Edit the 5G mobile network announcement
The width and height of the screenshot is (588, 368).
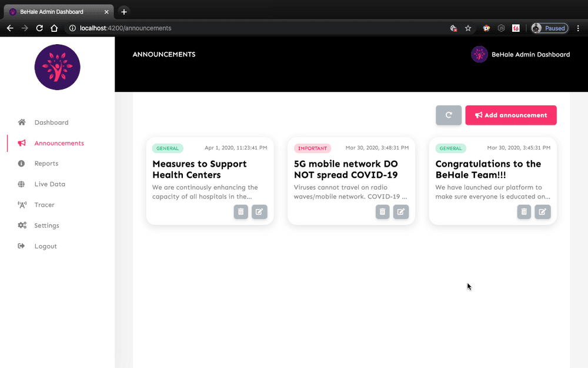[401, 212]
